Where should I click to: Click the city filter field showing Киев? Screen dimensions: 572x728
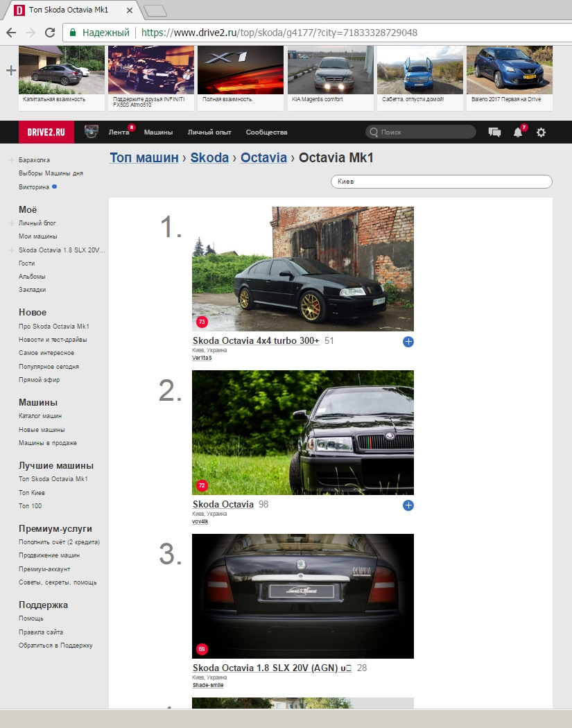coord(442,182)
